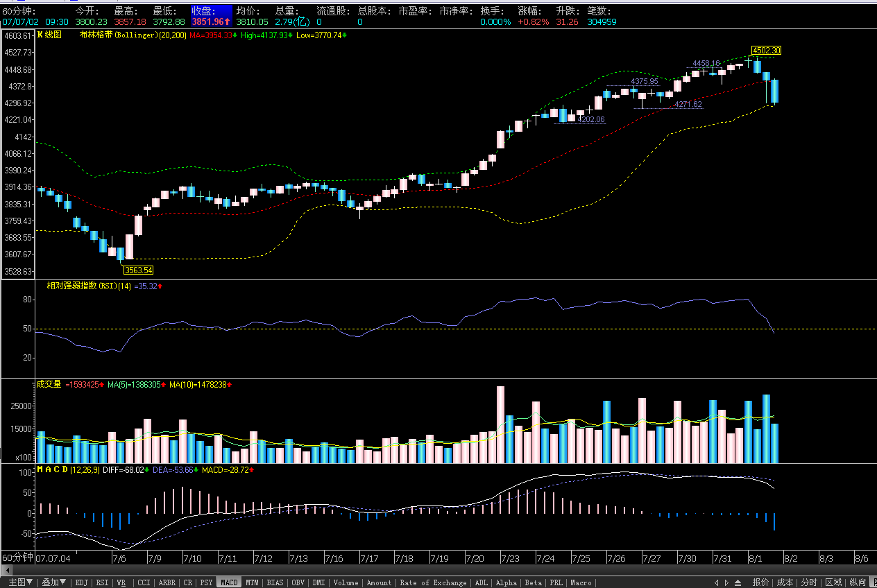
Task: Select the 分时 intraday tab
Action: tap(809, 583)
